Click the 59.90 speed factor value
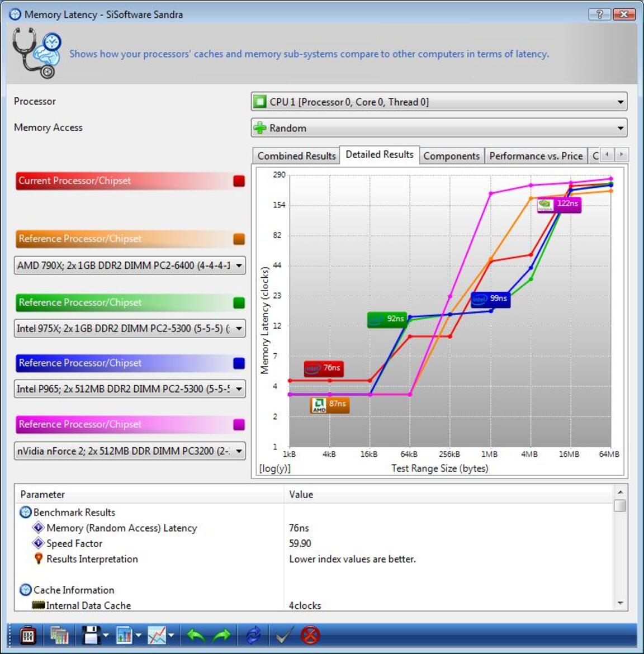The height and width of the screenshot is (654, 644). point(300,543)
